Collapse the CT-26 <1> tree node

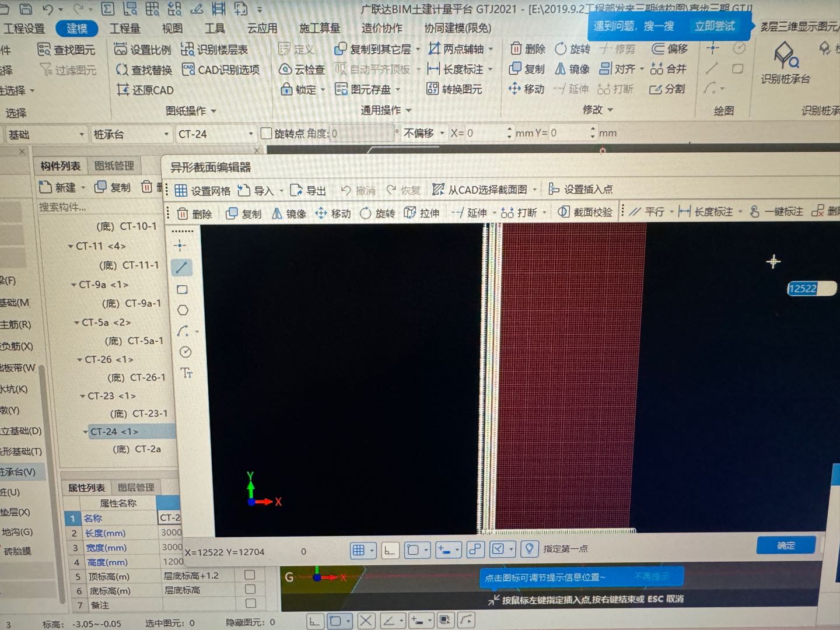tap(79, 360)
